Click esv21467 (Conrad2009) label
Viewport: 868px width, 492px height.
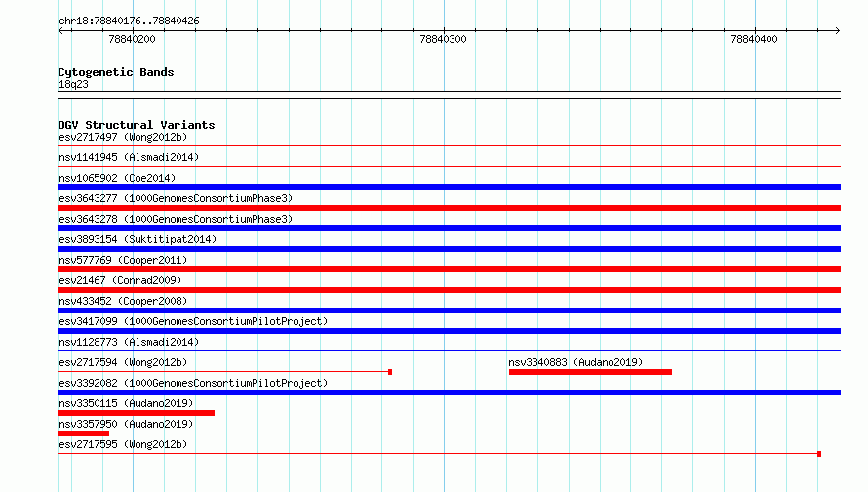point(120,280)
